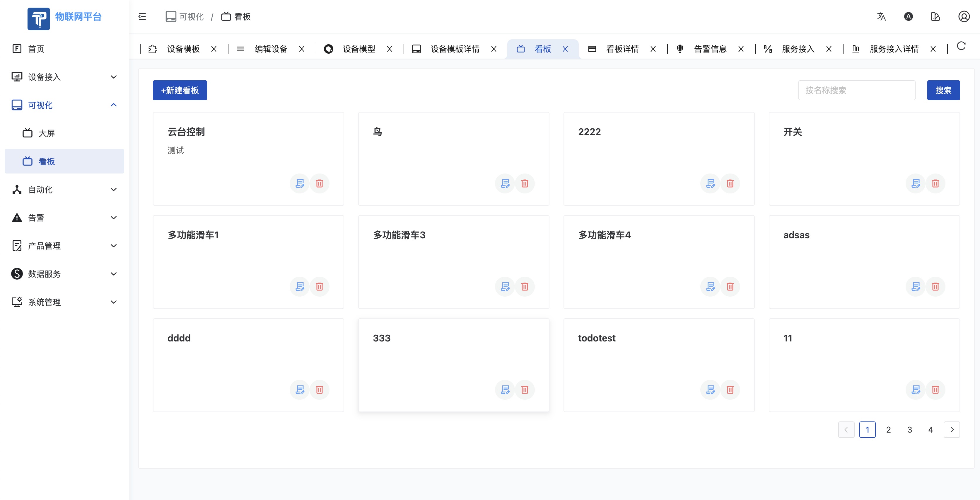Go to page 2 of the dashboard list
Viewport: 980px width, 500px height.
[x=889, y=430]
